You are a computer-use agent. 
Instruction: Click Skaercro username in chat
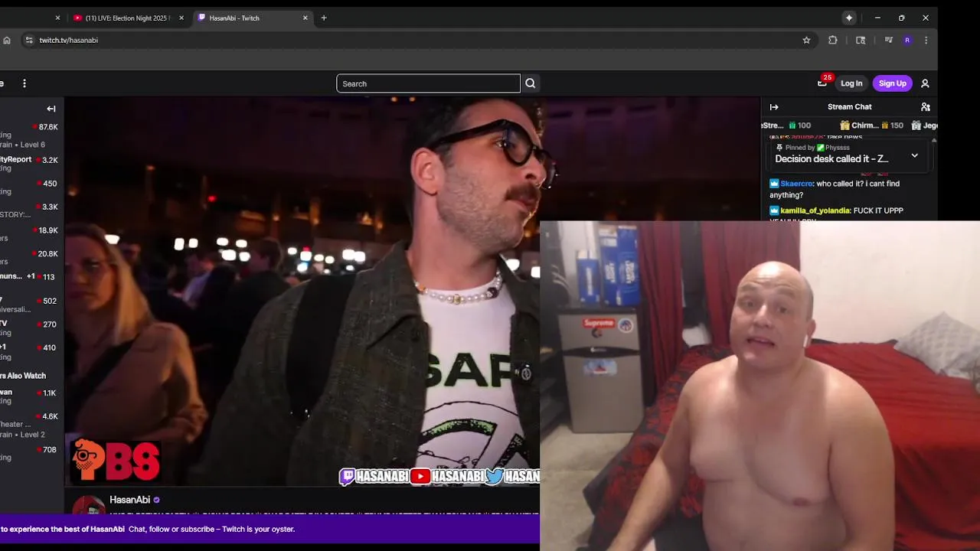click(x=796, y=184)
